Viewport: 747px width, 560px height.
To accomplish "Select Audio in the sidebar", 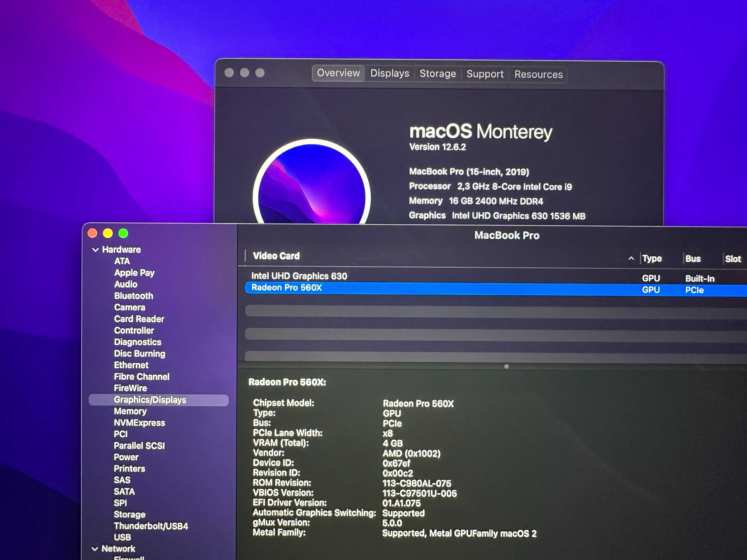I will pos(126,284).
